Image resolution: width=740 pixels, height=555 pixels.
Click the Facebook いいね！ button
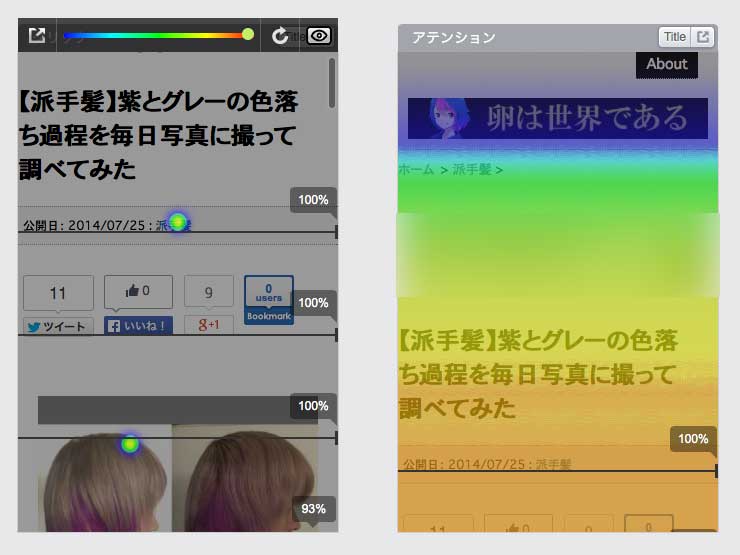coord(138,326)
